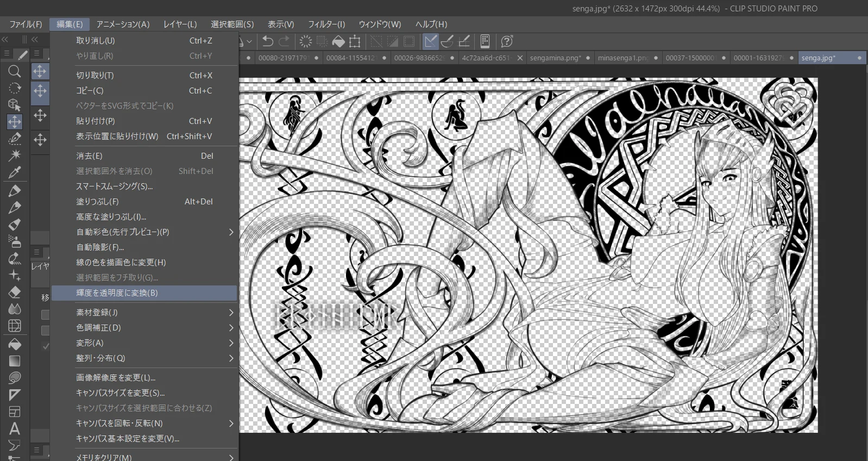Select the Gradient tool

[x=15, y=361]
